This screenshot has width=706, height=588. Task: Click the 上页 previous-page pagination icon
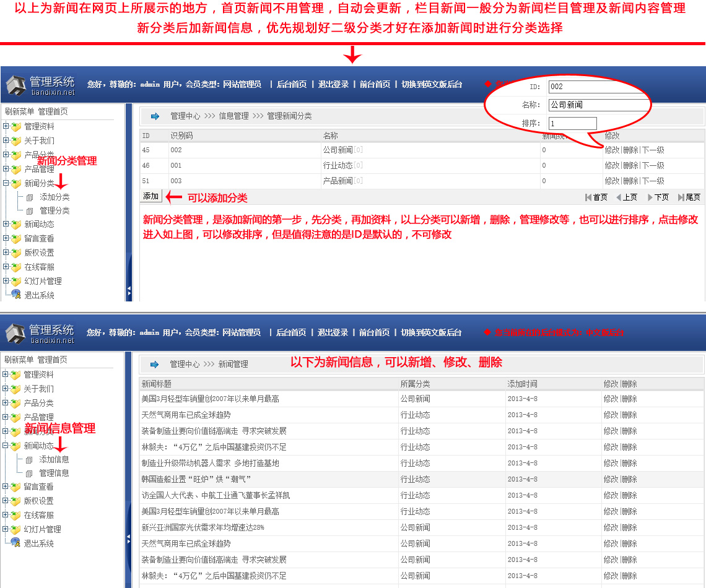point(619,197)
